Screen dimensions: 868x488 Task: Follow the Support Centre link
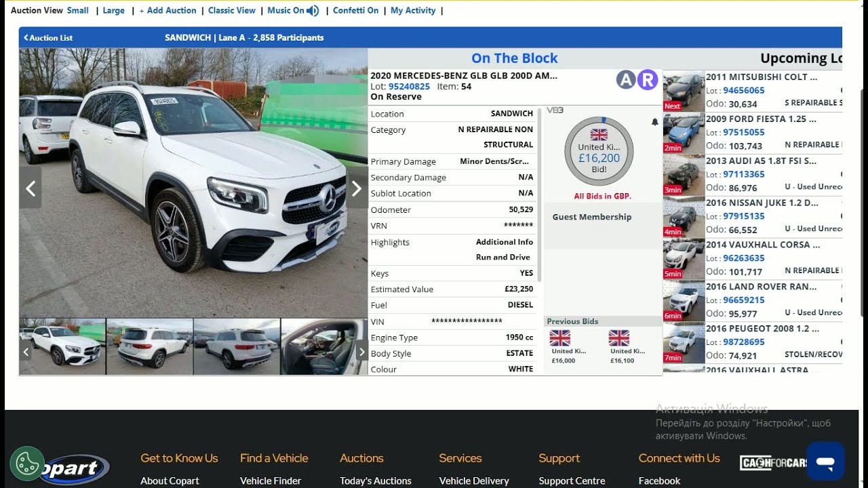(572, 481)
